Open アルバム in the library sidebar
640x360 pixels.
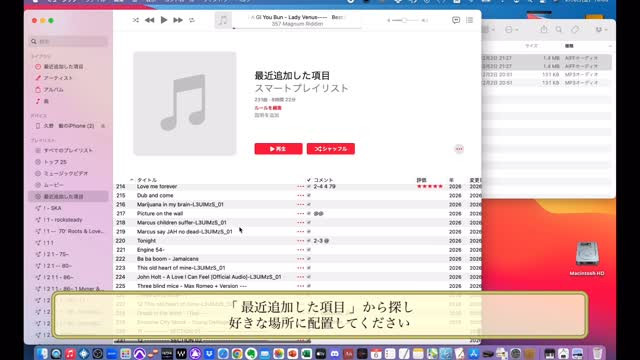(x=53, y=89)
